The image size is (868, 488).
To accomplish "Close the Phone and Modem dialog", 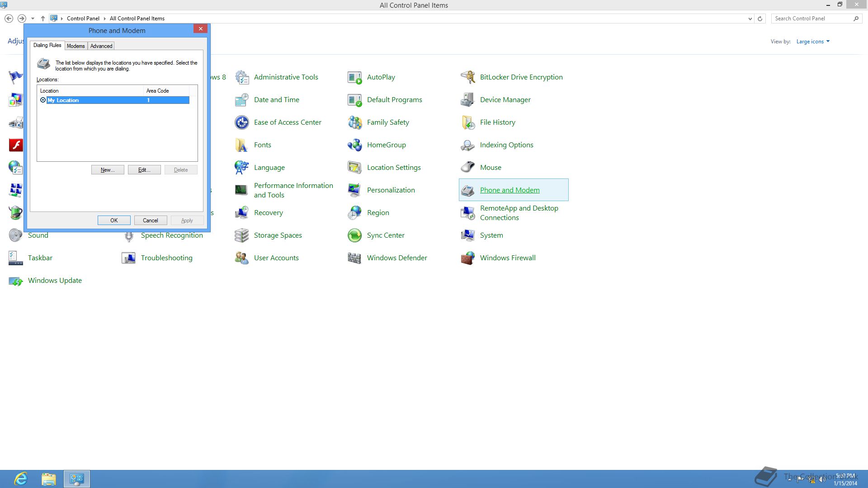I will 201,29.
